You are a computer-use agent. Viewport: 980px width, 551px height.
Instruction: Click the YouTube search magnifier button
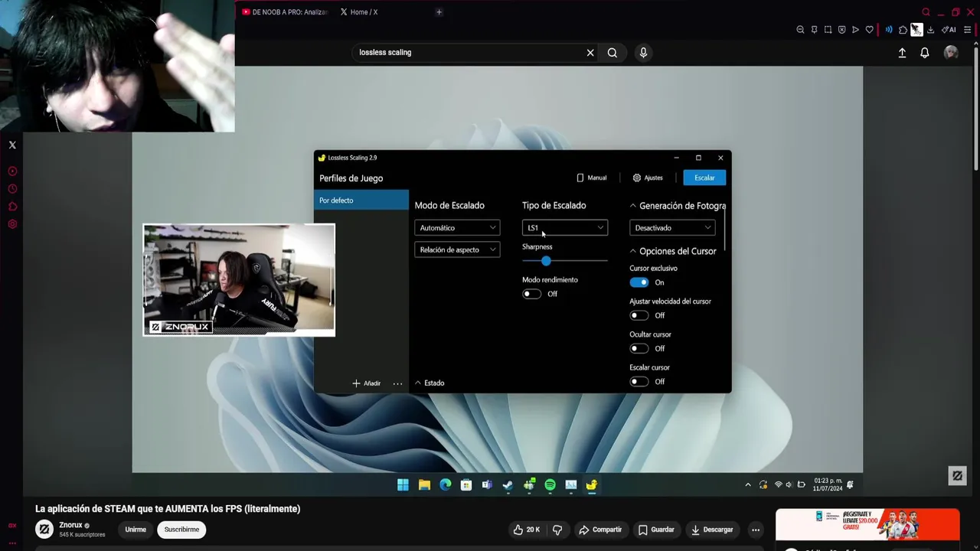pos(612,53)
